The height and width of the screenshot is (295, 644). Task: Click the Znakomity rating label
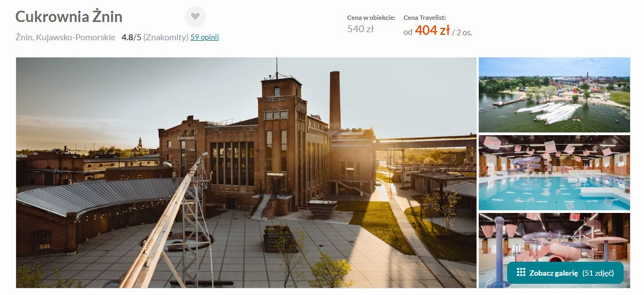(x=166, y=37)
